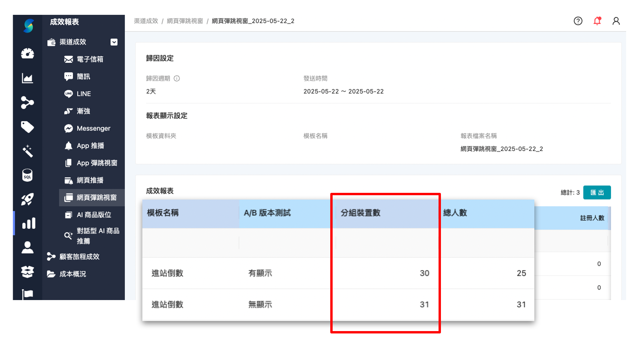Switch to the LINE channel menu item
644x353 pixels.
pyautogui.click(x=84, y=93)
